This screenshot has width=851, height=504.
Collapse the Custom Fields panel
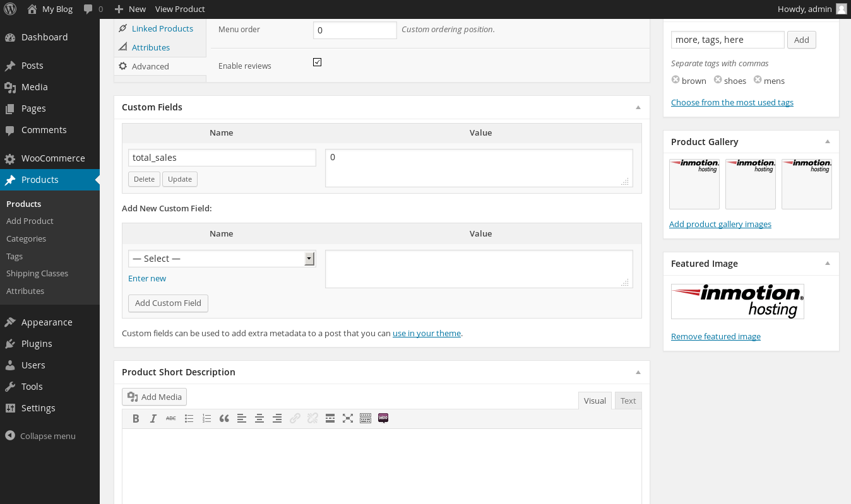(x=638, y=107)
